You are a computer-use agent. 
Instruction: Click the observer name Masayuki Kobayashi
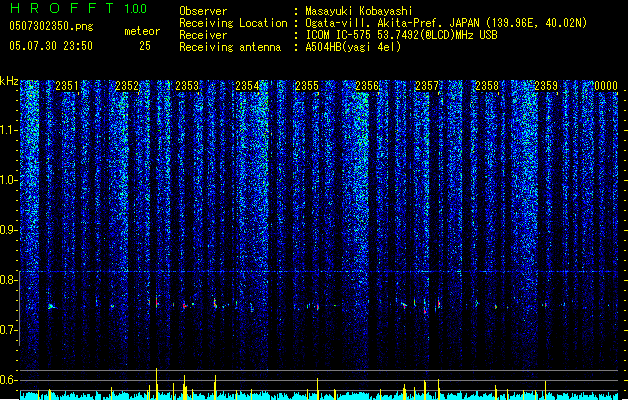(x=359, y=11)
